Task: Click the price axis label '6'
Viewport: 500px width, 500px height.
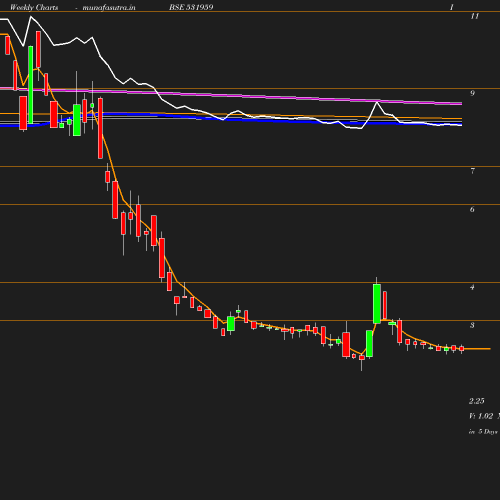Action: [x=472, y=210]
